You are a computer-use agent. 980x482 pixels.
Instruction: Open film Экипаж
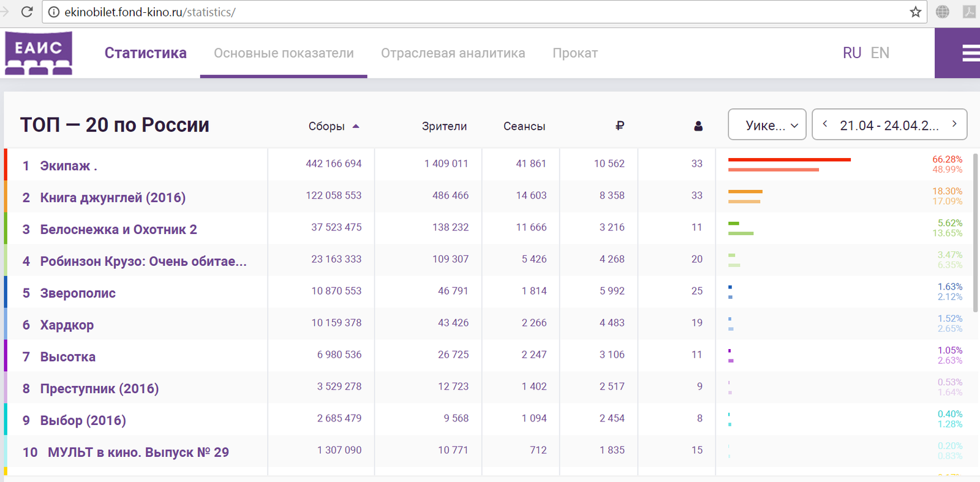tap(69, 166)
